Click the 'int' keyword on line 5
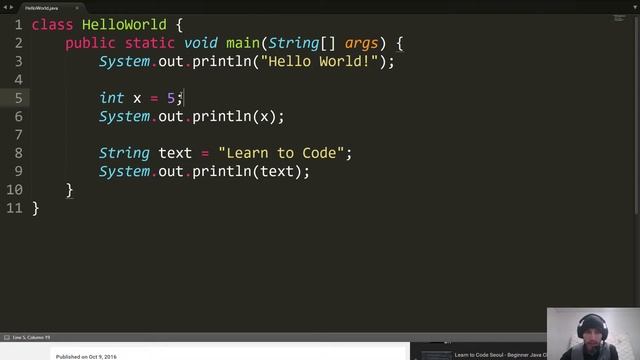640x360 pixels. [111, 98]
